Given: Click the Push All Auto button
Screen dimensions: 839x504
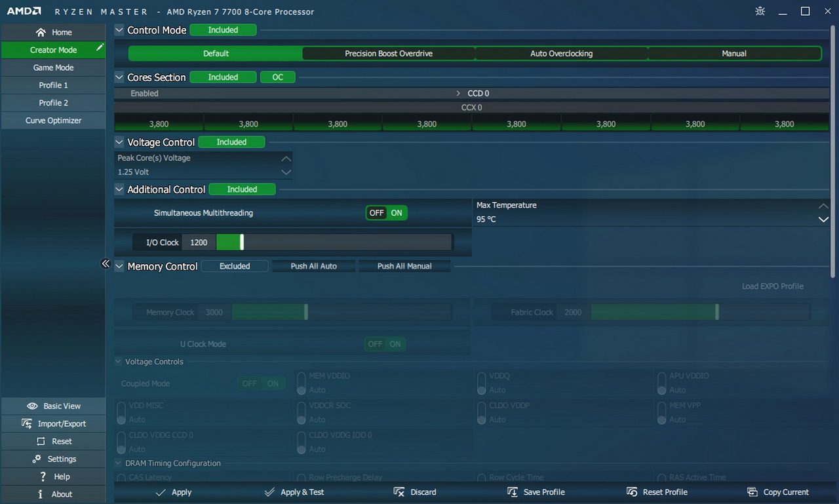Looking at the screenshot, I should point(314,266).
